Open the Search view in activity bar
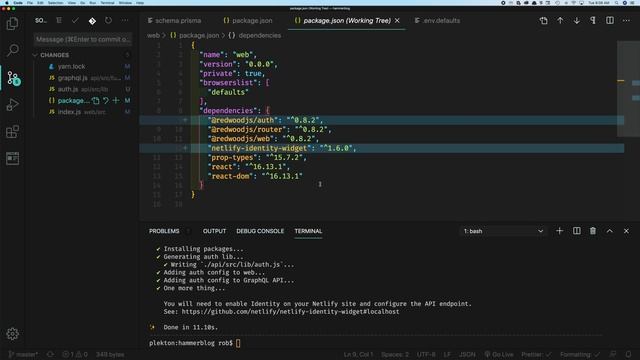Image resolution: width=640 pixels, height=360 pixels. coord(12,50)
